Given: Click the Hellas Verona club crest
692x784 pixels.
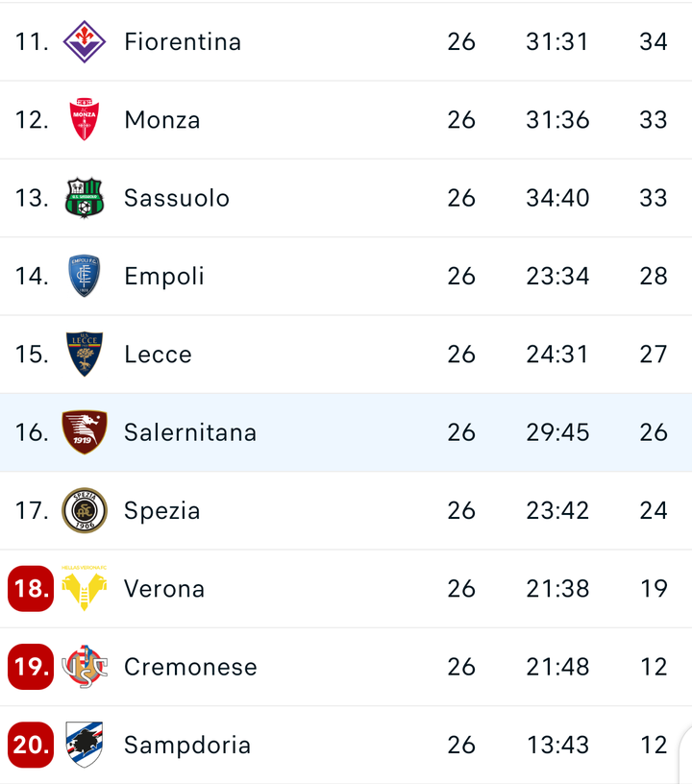Looking at the screenshot, I should coord(84,588).
